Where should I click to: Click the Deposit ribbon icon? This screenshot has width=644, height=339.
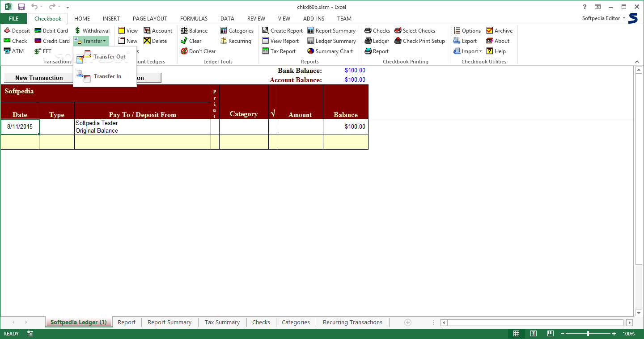coord(7,31)
